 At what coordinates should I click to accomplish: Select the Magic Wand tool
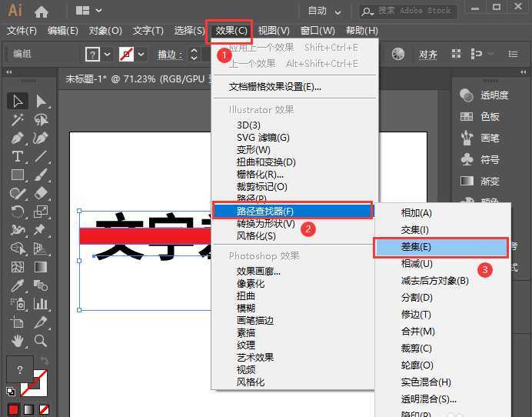click(17, 119)
